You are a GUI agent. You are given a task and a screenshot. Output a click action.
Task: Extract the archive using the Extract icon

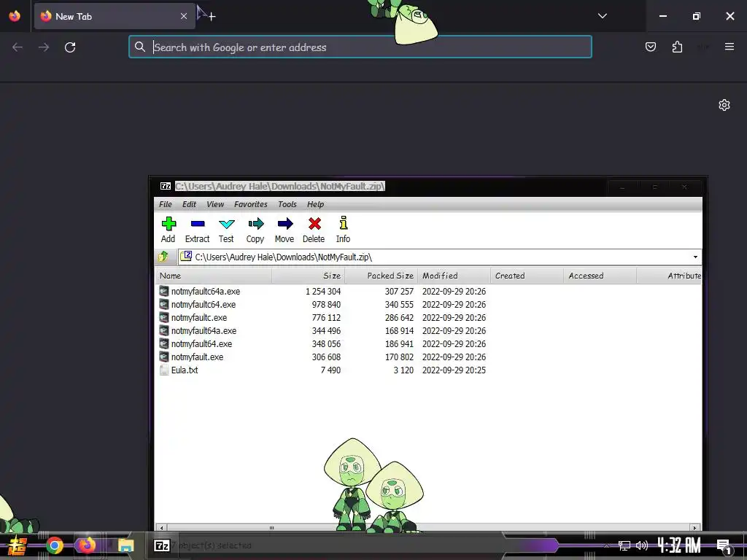[197, 230]
